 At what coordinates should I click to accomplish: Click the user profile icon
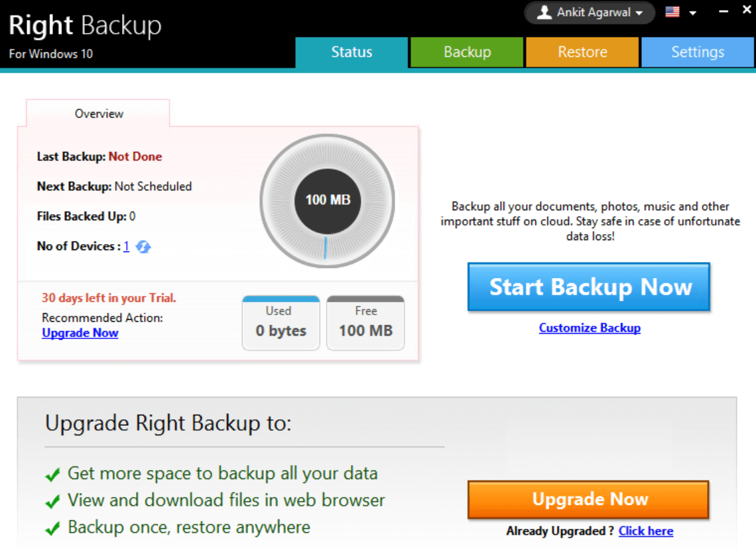pos(544,13)
